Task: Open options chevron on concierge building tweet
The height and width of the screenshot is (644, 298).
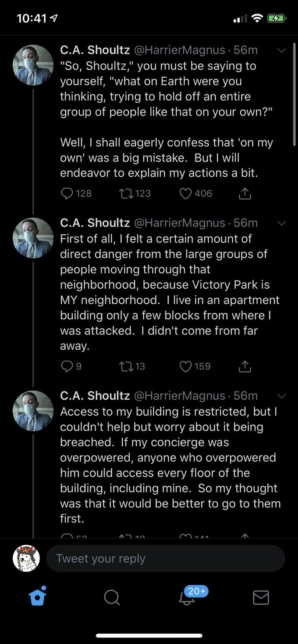Action: (282, 396)
